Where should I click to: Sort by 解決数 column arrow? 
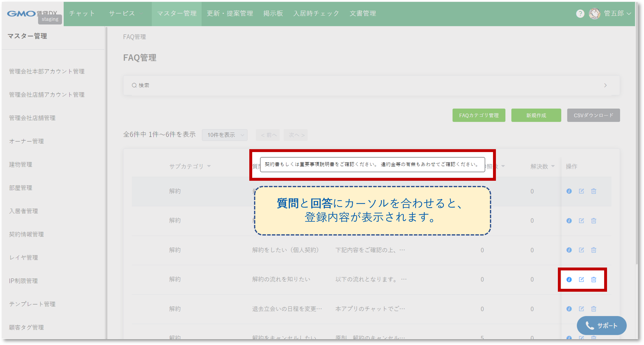553,166
